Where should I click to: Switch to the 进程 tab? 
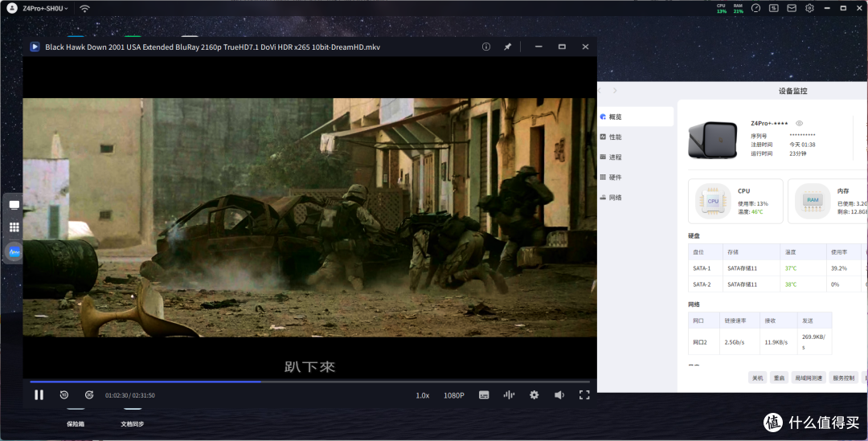(636, 157)
